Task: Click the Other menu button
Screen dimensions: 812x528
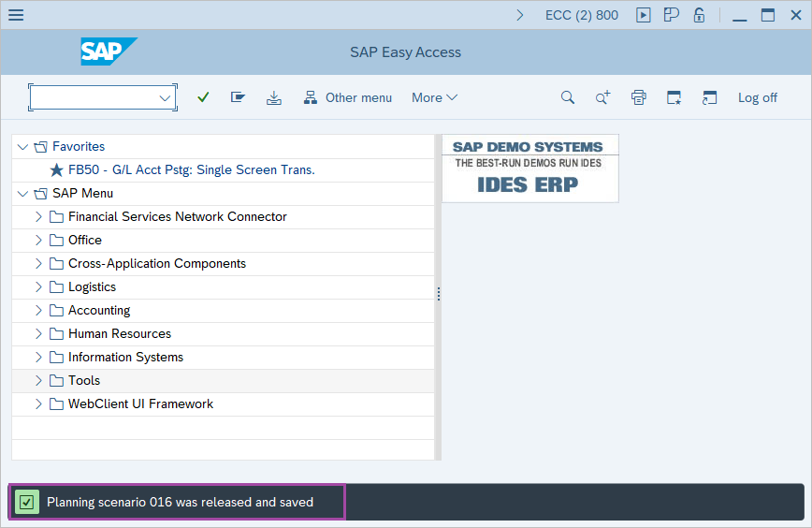Action: tap(348, 97)
